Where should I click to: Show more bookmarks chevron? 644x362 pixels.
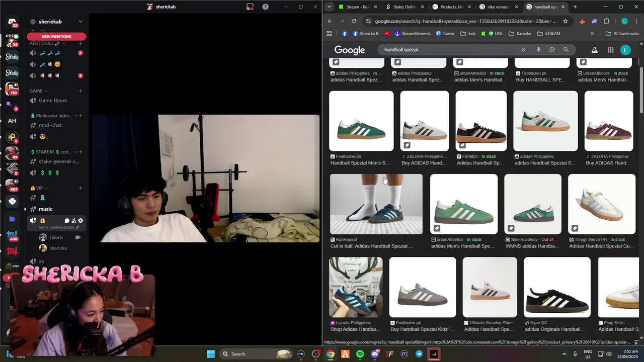coord(592,34)
